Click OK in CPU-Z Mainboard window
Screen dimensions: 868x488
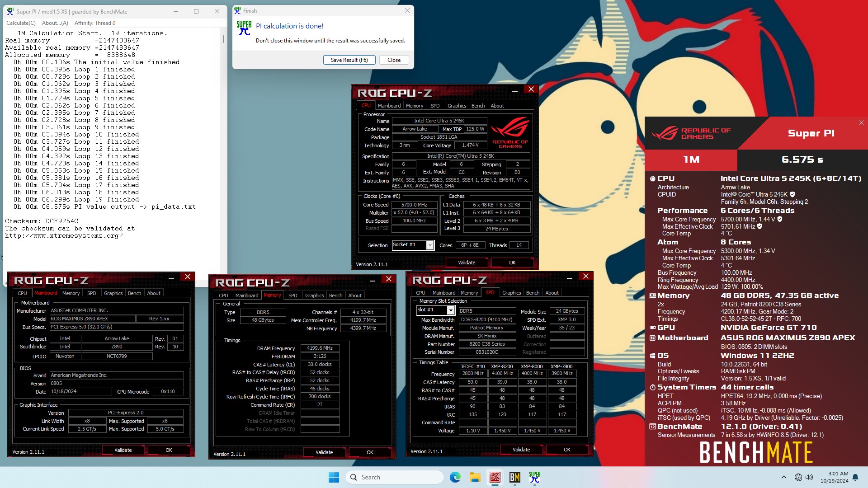click(169, 450)
